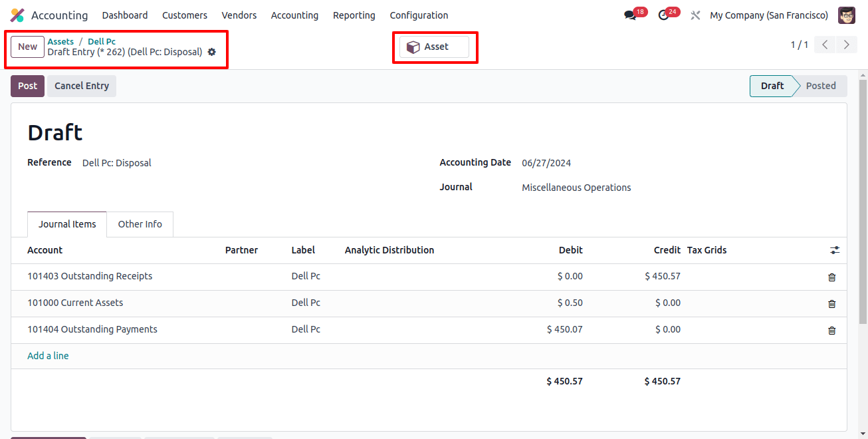Open the Customers menu
Screen dimensions: 868x439
pos(185,15)
